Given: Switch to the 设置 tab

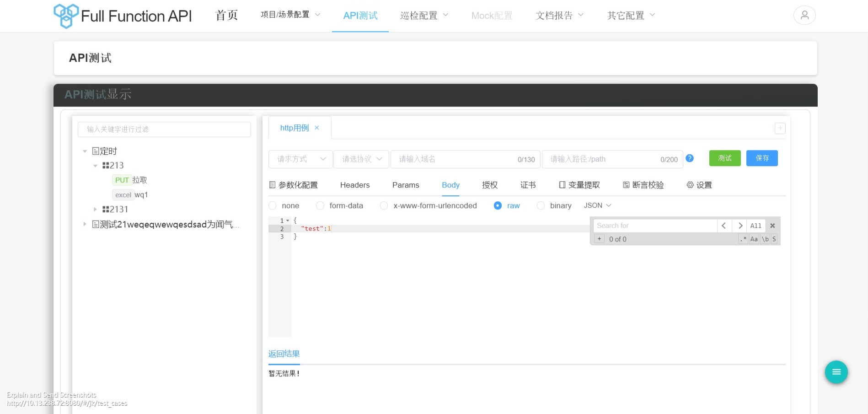Looking at the screenshot, I should [699, 185].
